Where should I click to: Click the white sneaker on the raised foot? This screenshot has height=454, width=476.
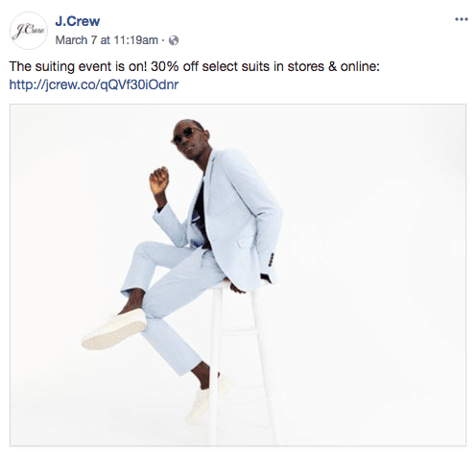pyautogui.click(x=114, y=329)
